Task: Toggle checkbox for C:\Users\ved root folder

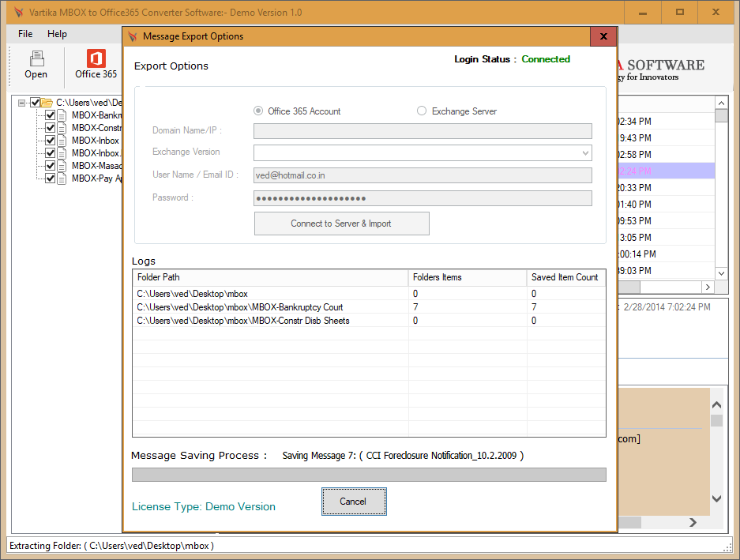Action: pyautogui.click(x=35, y=103)
